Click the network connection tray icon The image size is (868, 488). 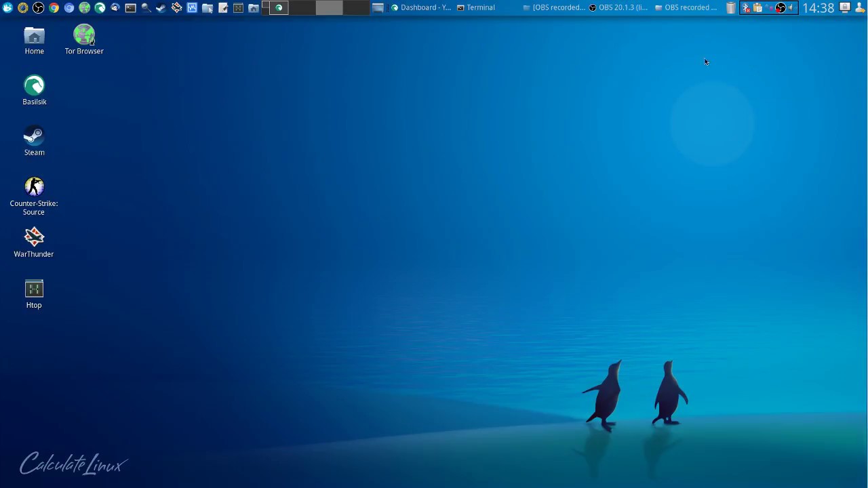click(769, 7)
